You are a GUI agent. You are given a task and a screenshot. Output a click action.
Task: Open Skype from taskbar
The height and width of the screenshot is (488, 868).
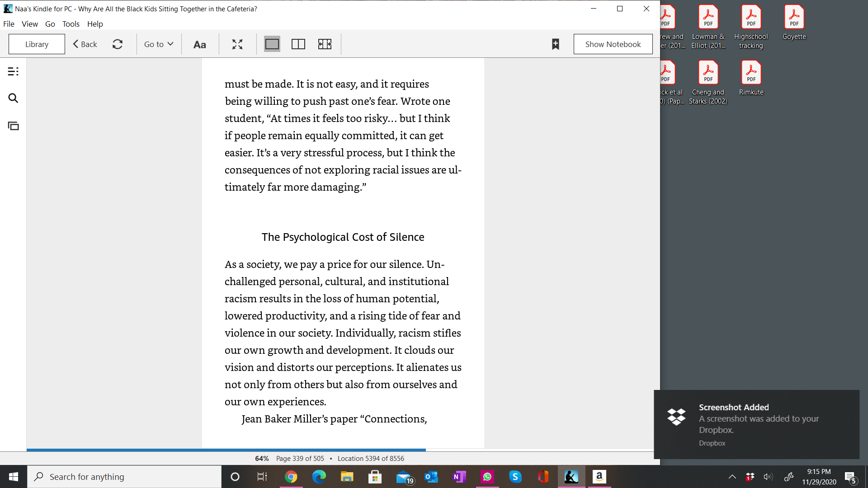click(515, 477)
